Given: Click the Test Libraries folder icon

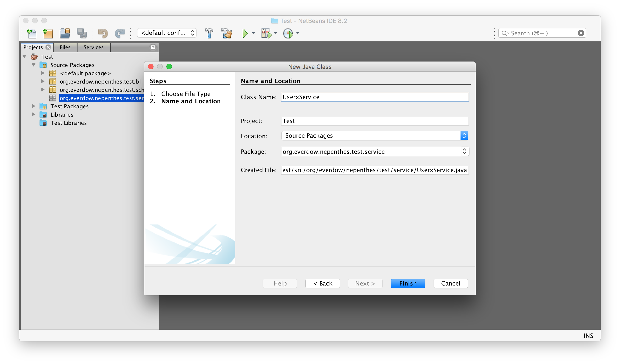Looking at the screenshot, I should click(43, 123).
